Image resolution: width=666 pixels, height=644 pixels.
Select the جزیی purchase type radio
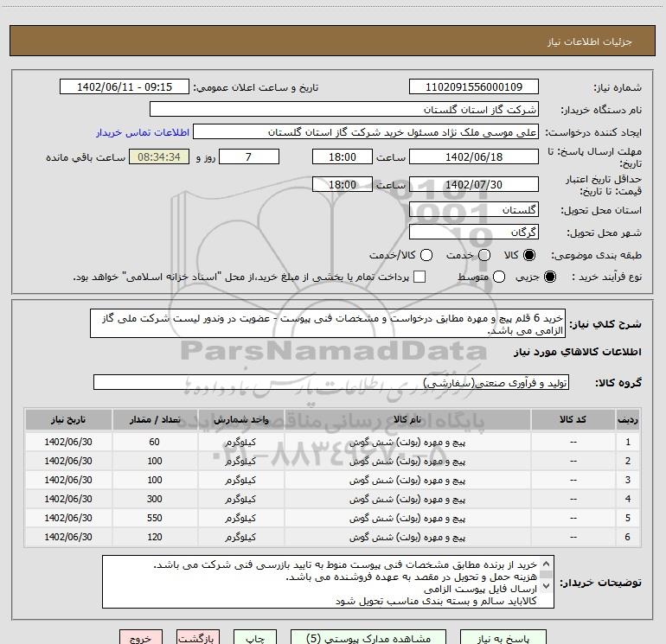[549, 277]
